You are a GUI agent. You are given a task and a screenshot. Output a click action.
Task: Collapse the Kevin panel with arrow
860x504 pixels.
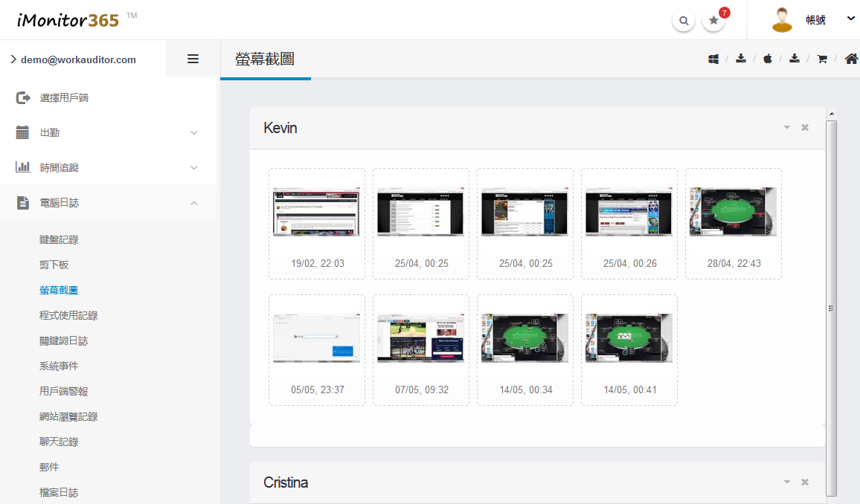coord(787,128)
